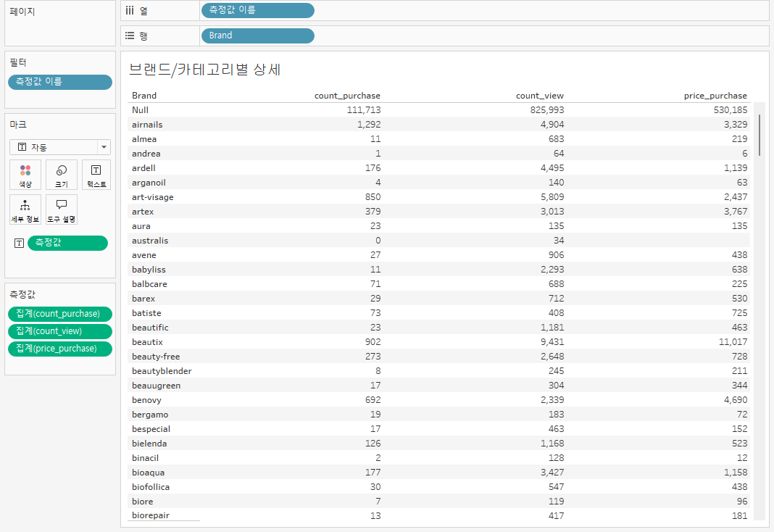Select the beauugreen brand row label
This screenshot has width=774, height=532.
click(156, 386)
